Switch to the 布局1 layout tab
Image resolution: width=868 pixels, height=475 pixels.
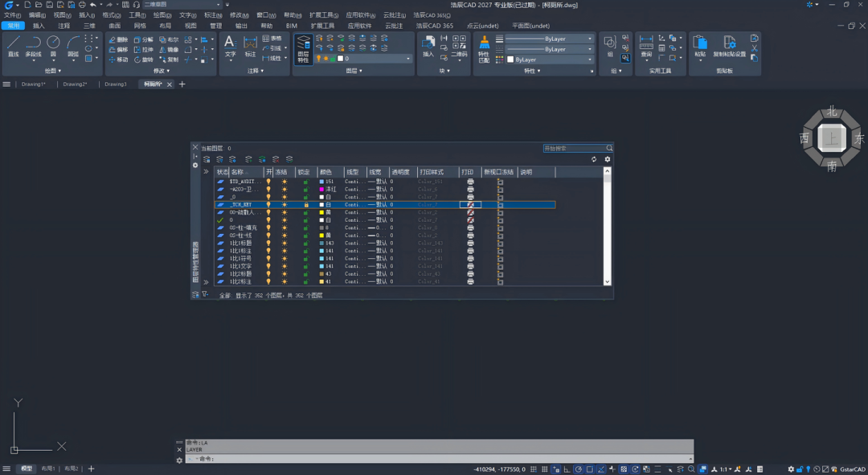(48, 469)
